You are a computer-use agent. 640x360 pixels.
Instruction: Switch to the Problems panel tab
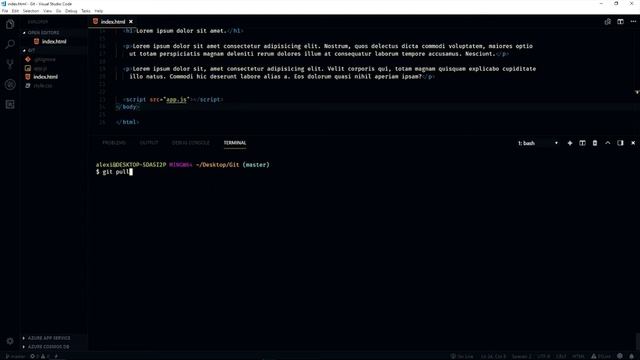114,143
